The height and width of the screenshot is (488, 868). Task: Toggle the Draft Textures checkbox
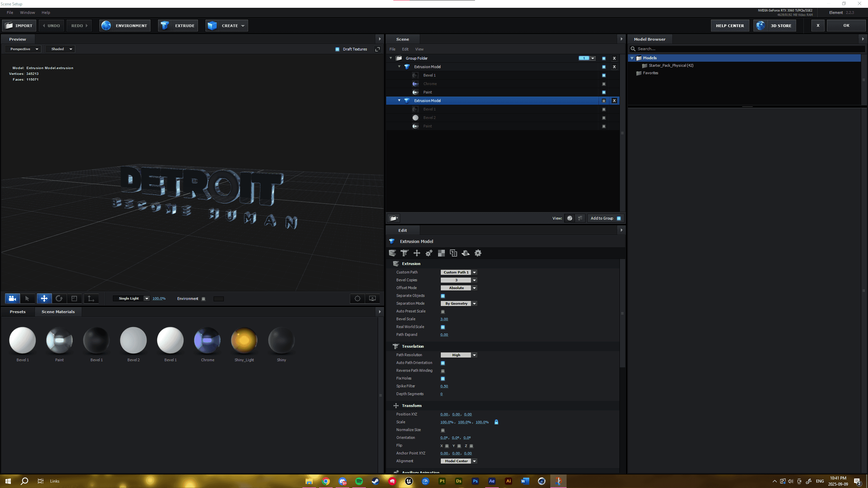pos(337,49)
